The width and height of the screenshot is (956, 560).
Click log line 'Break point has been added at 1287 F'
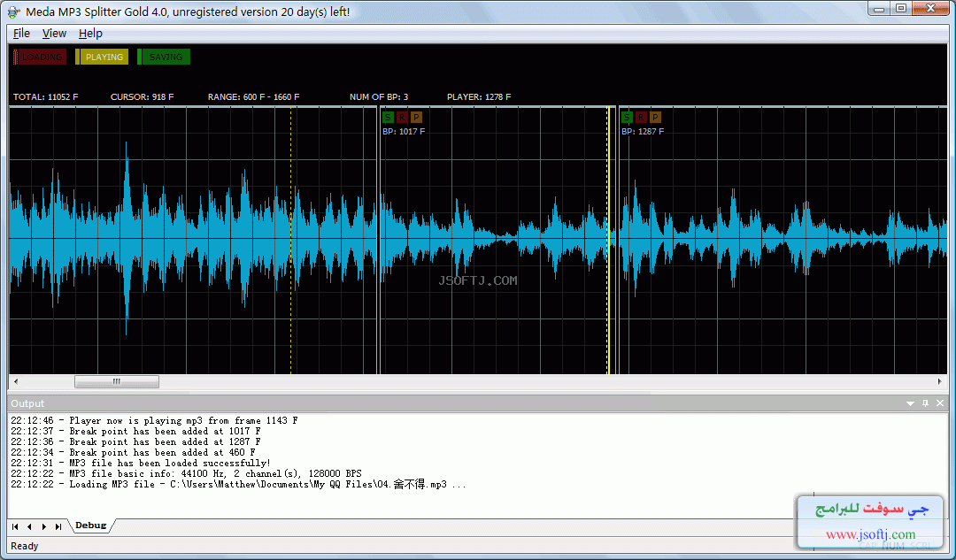tap(135, 441)
